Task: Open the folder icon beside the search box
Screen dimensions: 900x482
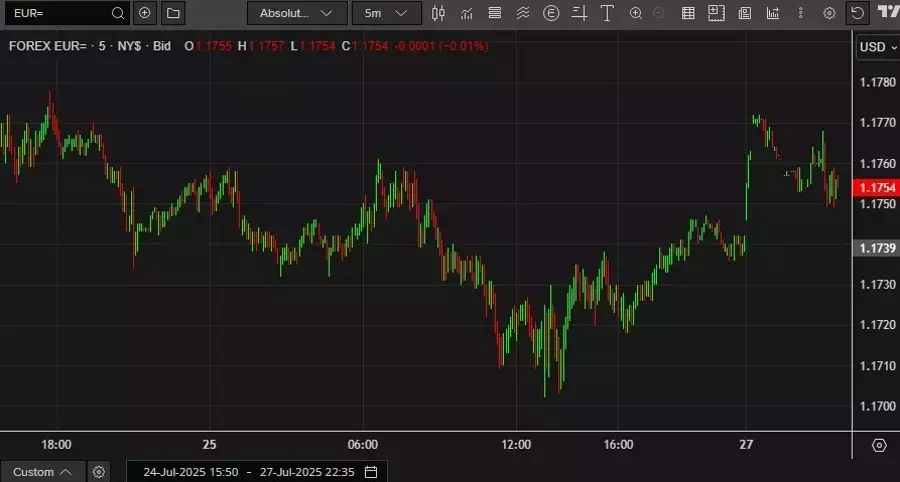Action: pos(173,13)
